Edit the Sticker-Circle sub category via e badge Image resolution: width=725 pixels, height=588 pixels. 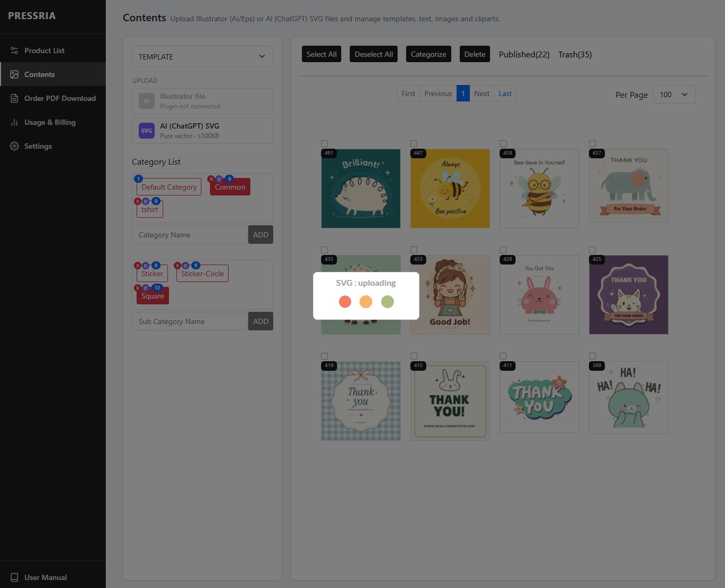pos(186,266)
